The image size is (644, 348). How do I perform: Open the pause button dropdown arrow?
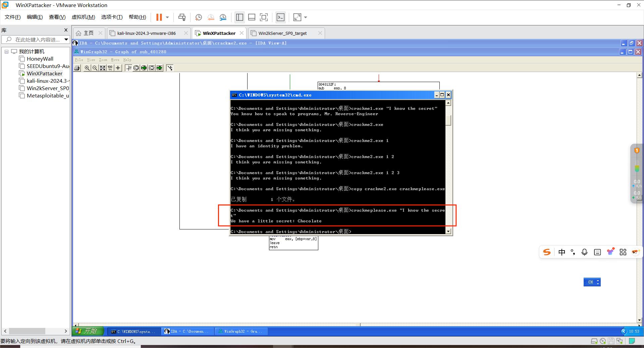coord(167,17)
